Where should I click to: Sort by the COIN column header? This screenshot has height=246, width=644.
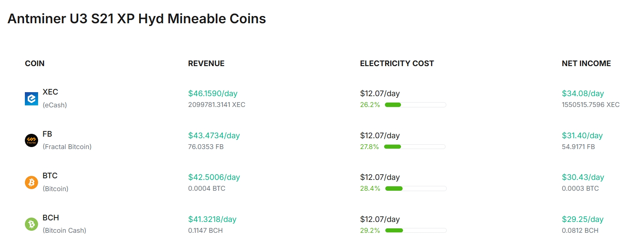tap(34, 63)
